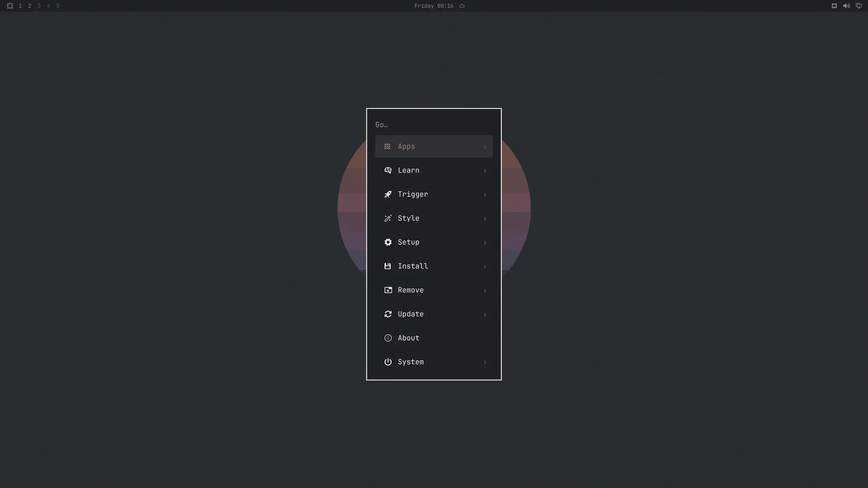Viewport: 868px width, 488px height.
Task: Click the About info circle icon
Action: coord(388,338)
